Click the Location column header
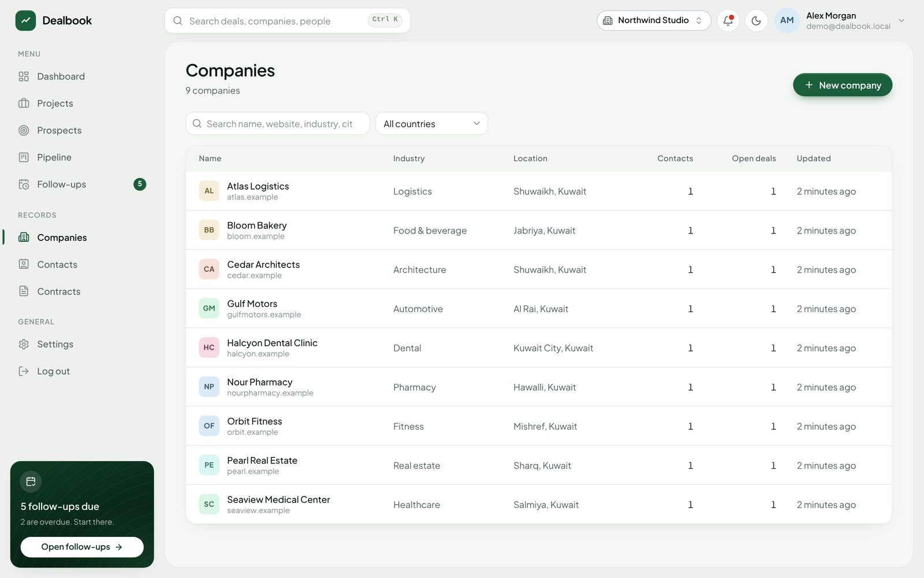The height and width of the screenshot is (578, 924). coord(530,158)
